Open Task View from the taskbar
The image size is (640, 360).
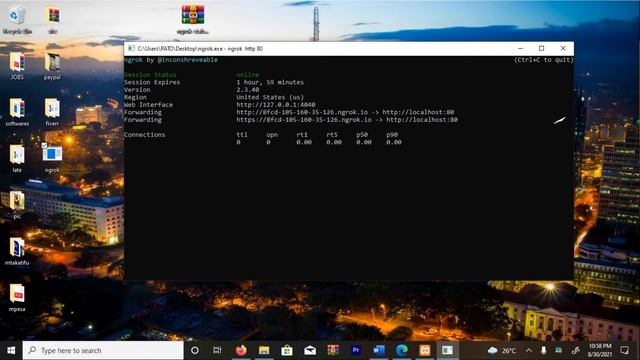(x=217, y=350)
